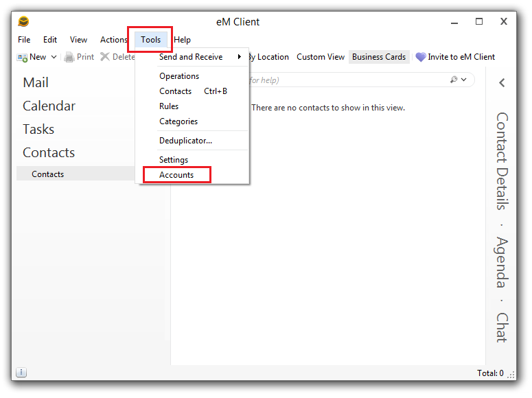
Task: Close the open Tools menu
Action: (x=150, y=40)
